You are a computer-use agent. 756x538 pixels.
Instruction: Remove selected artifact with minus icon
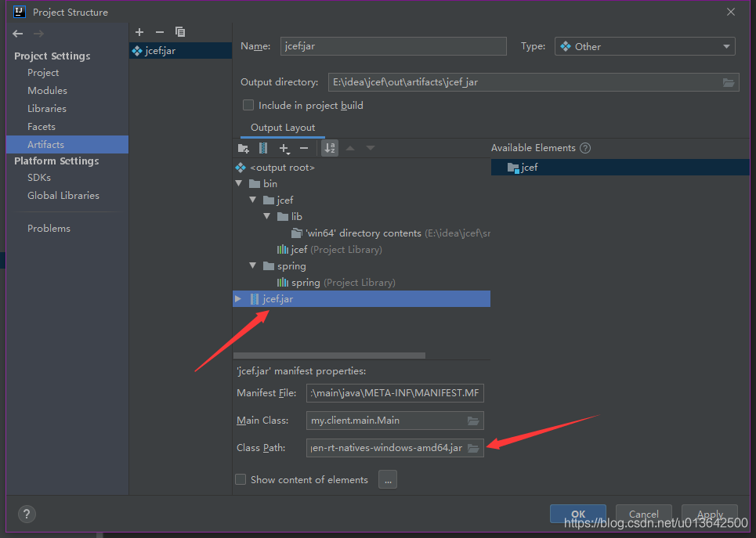coord(160,32)
